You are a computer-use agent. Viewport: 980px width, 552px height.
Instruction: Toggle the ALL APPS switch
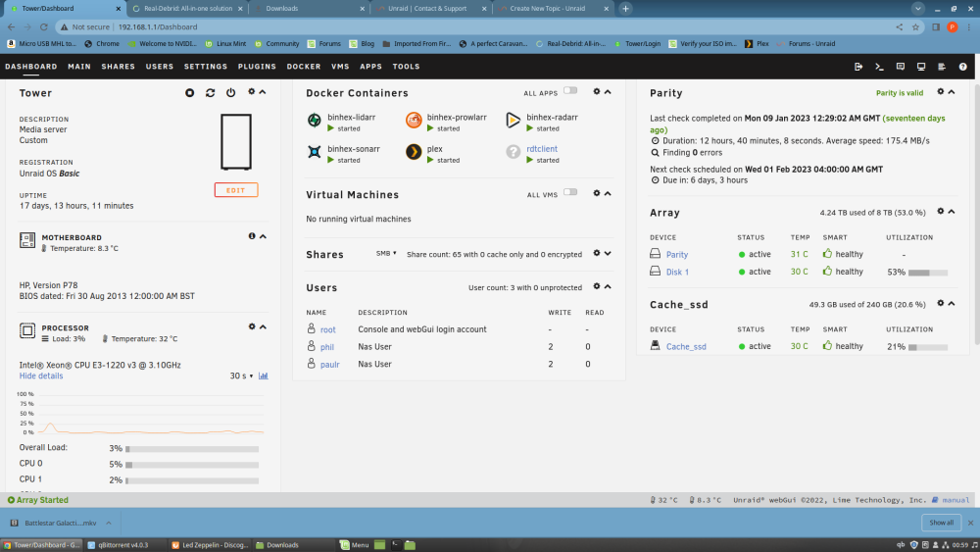click(570, 90)
